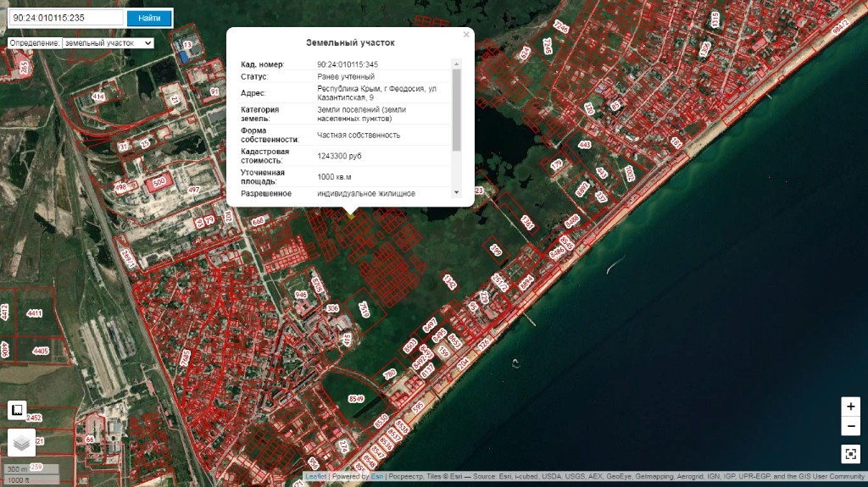Focus the cadastral number search field
The height and width of the screenshot is (487, 868).
point(65,18)
